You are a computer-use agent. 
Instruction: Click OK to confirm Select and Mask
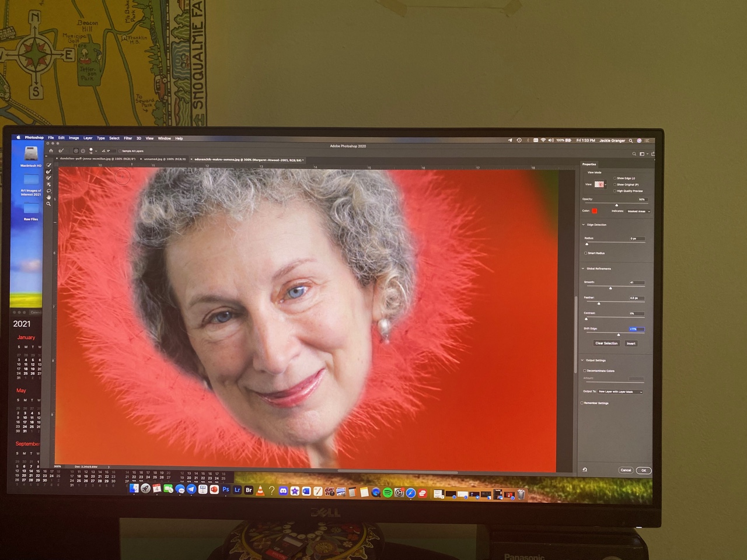tap(644, 470)
